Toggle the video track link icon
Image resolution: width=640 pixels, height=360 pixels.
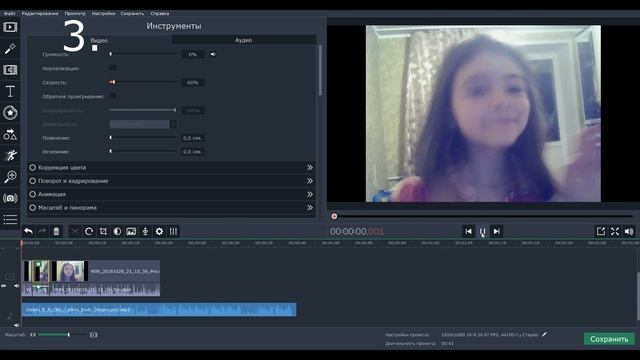4,286
